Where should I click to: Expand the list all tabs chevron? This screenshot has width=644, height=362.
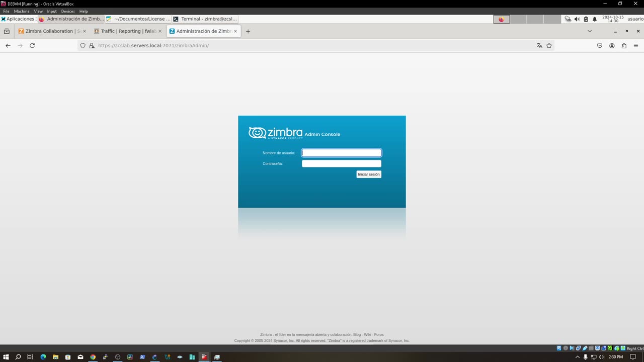pos(590,31)
